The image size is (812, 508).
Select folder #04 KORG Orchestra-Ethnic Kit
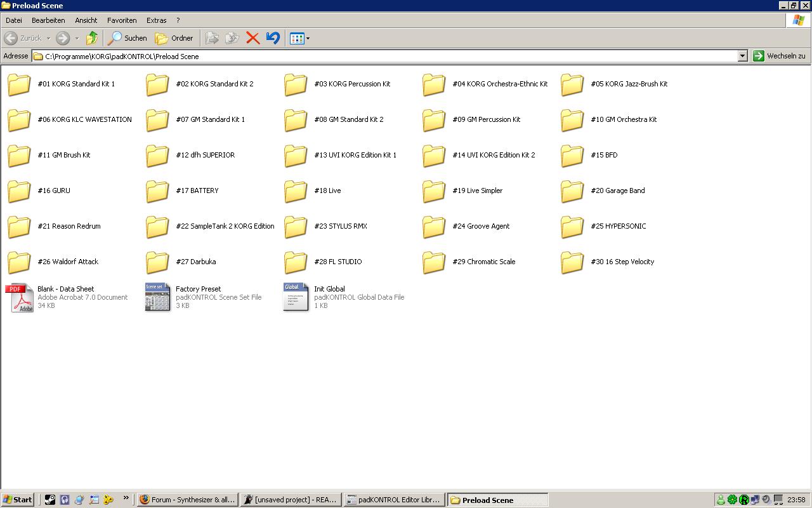click(x=485, y=84)
